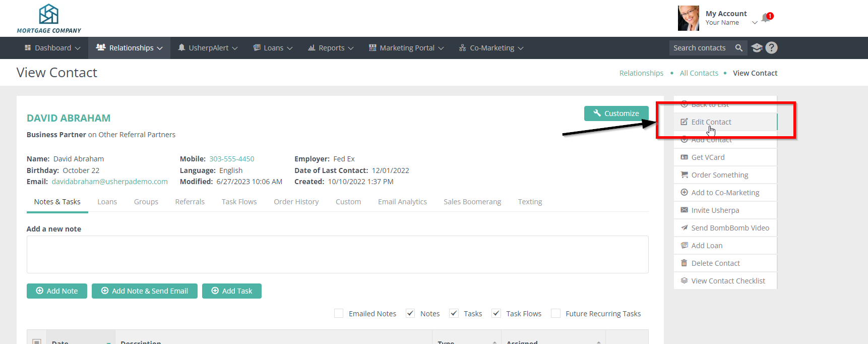Screen dimensions: 868x344
Task: Click the help question mark icon
Action: tap(771, 48)
